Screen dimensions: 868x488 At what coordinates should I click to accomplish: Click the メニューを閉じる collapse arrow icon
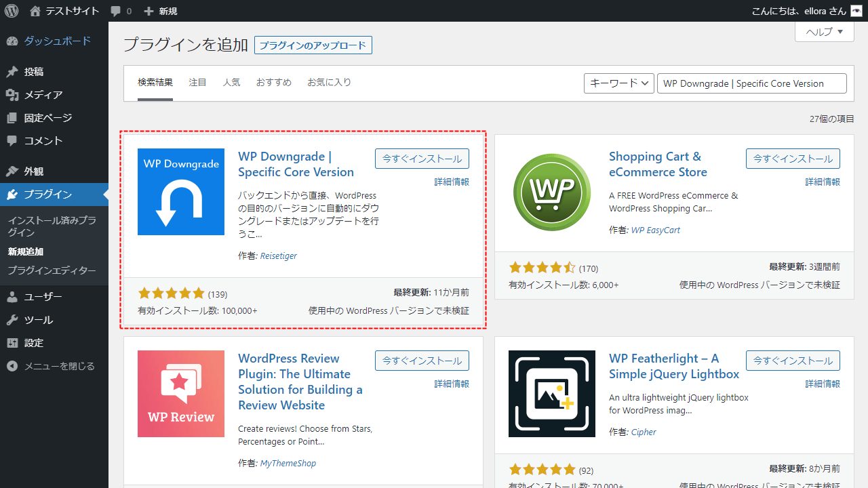point(12,366)
